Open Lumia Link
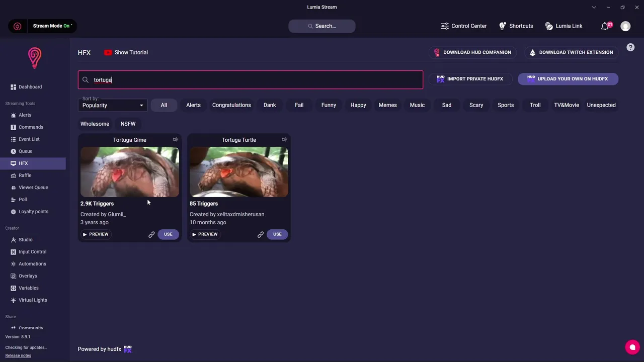 coord(563,26)
